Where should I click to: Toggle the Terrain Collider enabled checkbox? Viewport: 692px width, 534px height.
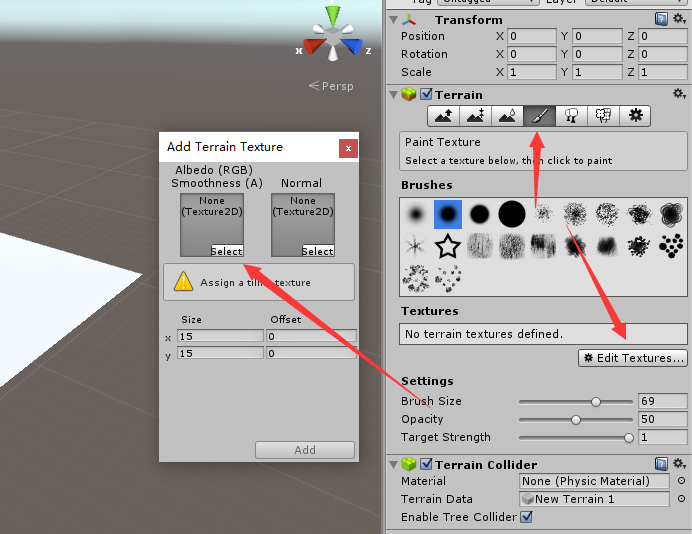tap(426, 464)
